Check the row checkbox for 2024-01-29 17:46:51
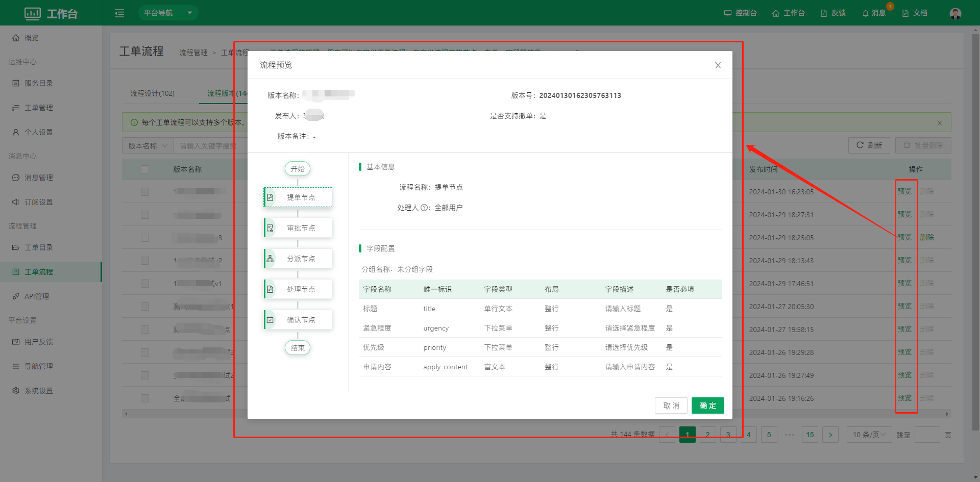The width and height of the screenshot is (980, 482). pos(145,284)
